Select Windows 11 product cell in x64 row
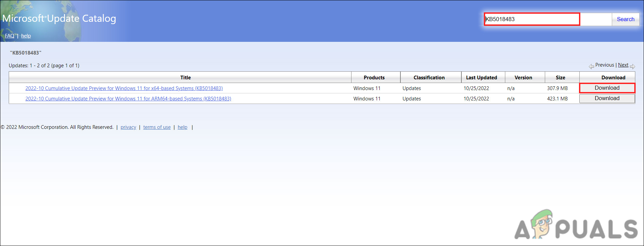 point(367,88)
